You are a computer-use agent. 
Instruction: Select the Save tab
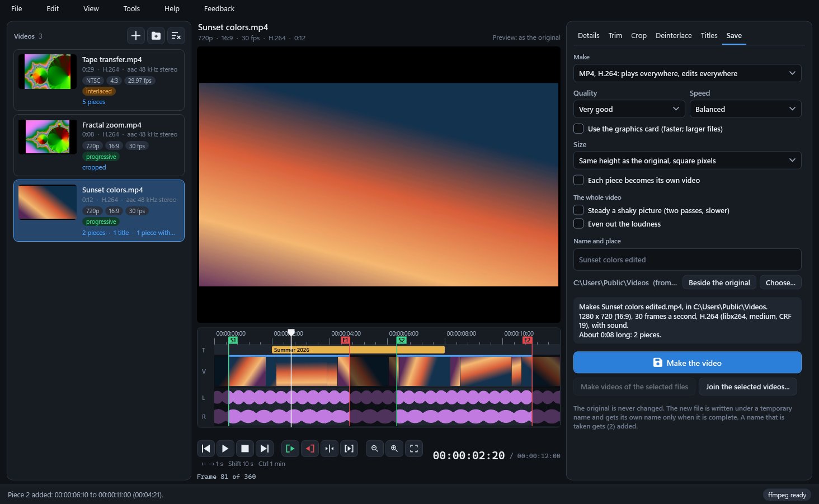[x=734, y=35]
